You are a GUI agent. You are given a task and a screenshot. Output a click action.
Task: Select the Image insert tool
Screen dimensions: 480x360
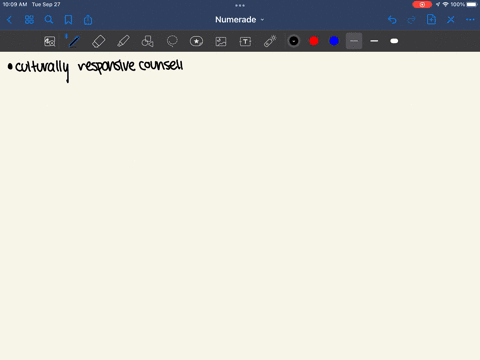pos(221,41)
